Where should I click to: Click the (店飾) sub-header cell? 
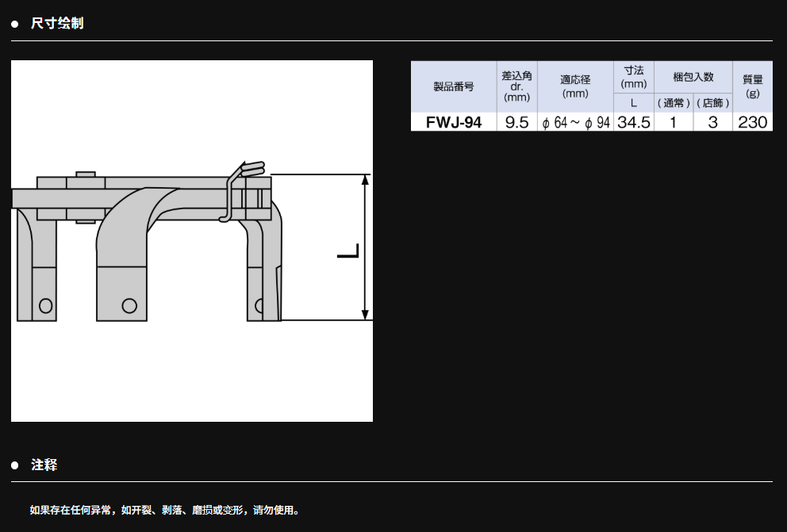tap(712, 103)
